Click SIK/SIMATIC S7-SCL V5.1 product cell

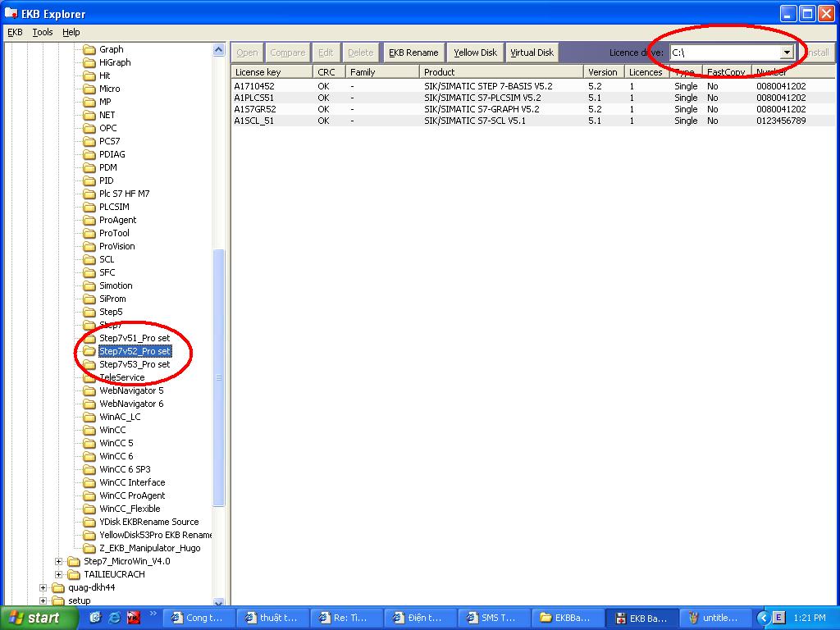475,121
